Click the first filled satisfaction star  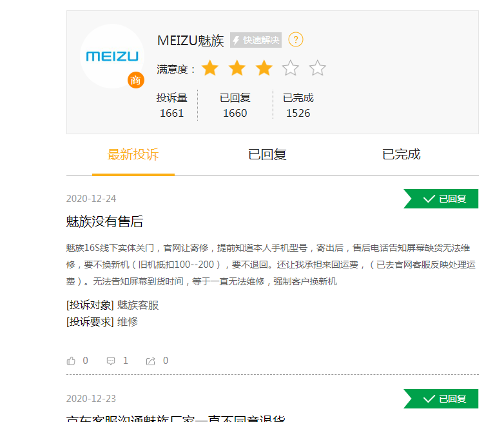[x=210, y=68]
